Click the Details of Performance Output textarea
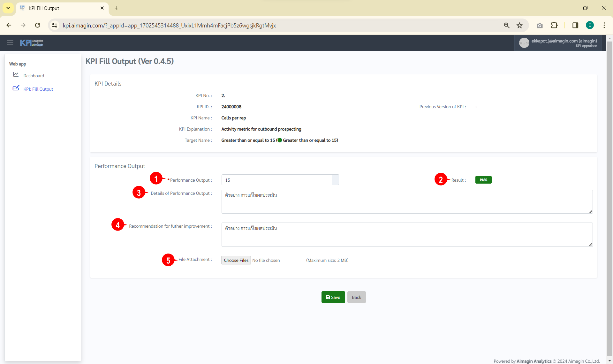 pyautogui.click(x=407, y=202)
